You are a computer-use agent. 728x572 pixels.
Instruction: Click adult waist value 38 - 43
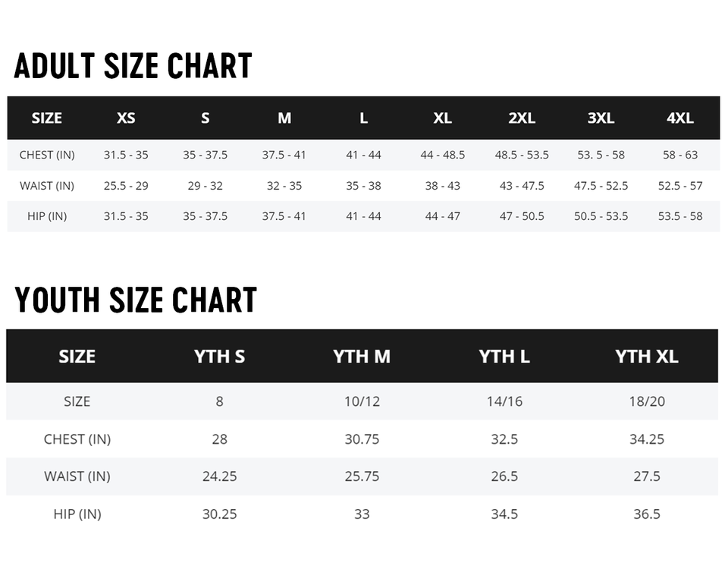443,186
